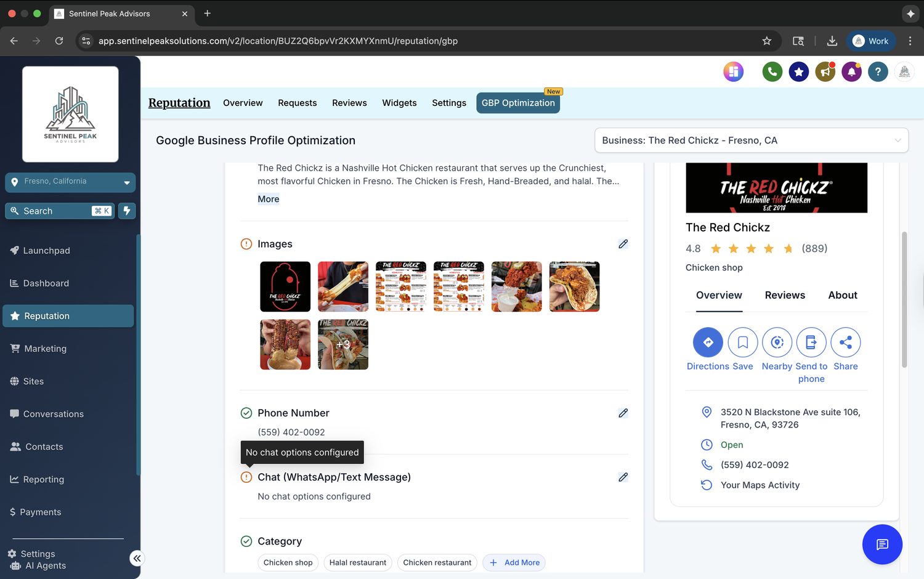Viewport: 924px width, 579px height.
Task: Click the Phone Number green check icon
Action: [246, 413]
